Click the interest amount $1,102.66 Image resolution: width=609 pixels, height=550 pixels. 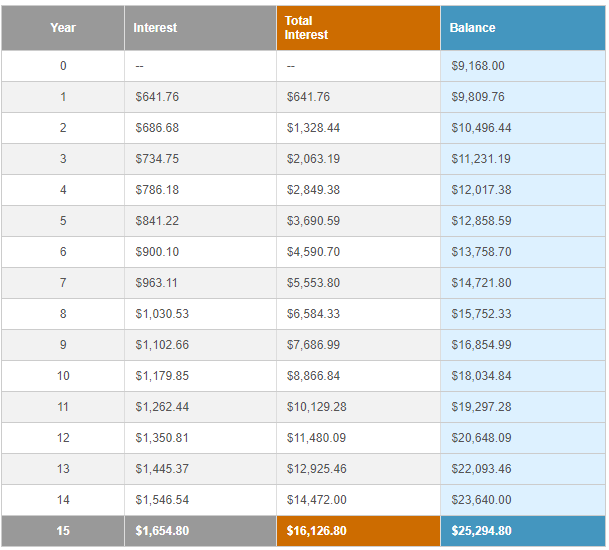click(162, 345)
